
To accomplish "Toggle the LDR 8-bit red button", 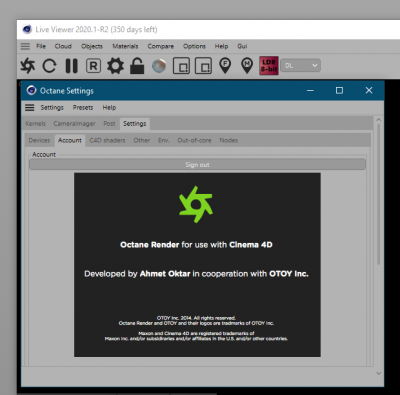I will 269,66.
